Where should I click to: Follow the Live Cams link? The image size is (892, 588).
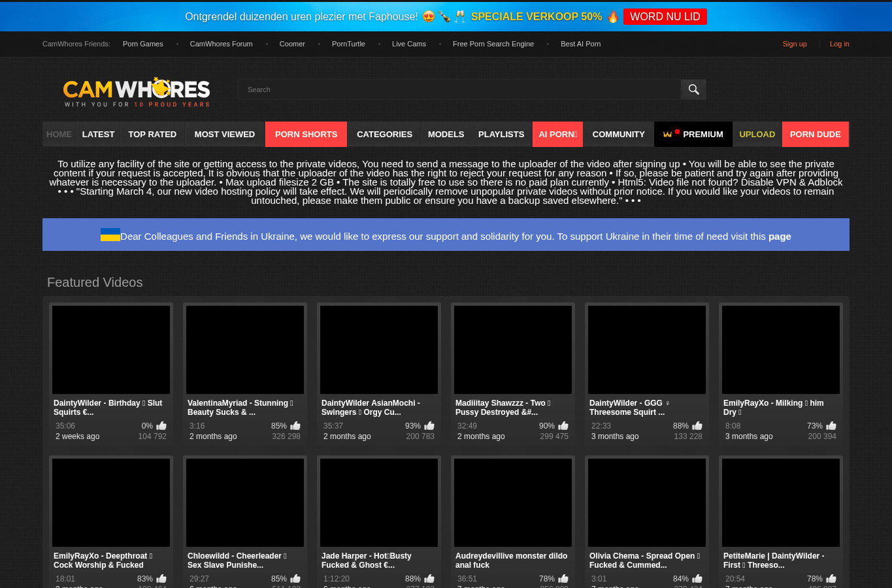point(409,44)
